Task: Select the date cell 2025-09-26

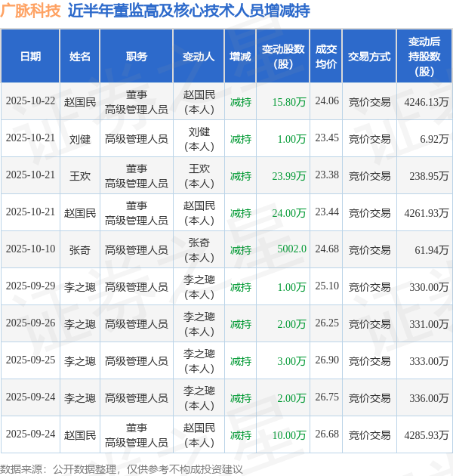Action: pyautogui.click(x=30, y=323)
